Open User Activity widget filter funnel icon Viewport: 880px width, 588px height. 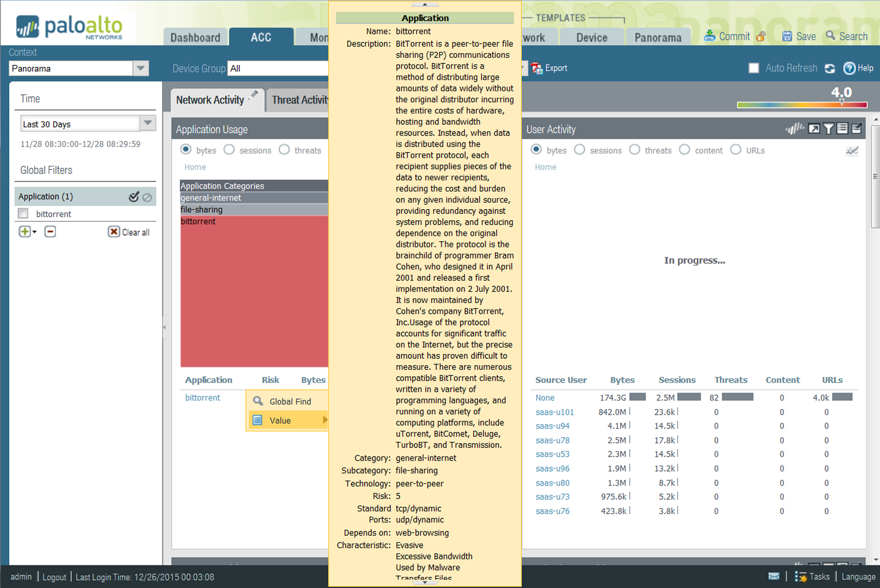pos(828,129)
